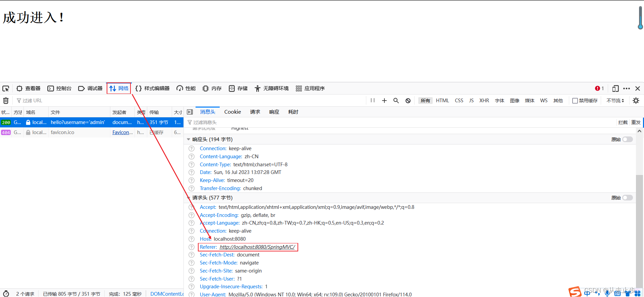Click help icon beside Sec-Fetch-Dest header
Image resolution: width=644 pixels, height=297 pixels.
[x=192, y=255]
